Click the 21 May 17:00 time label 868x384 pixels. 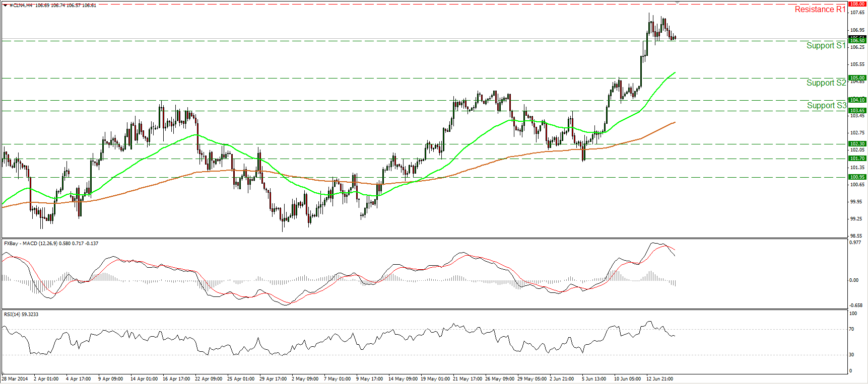(x=467, y=379)
